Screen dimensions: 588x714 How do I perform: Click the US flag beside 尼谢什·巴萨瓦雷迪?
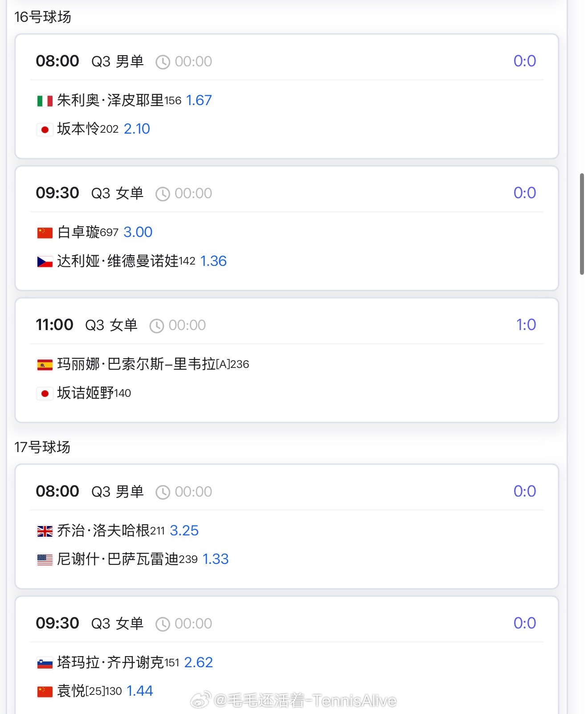pyautogui.click(x=45, y=559)
